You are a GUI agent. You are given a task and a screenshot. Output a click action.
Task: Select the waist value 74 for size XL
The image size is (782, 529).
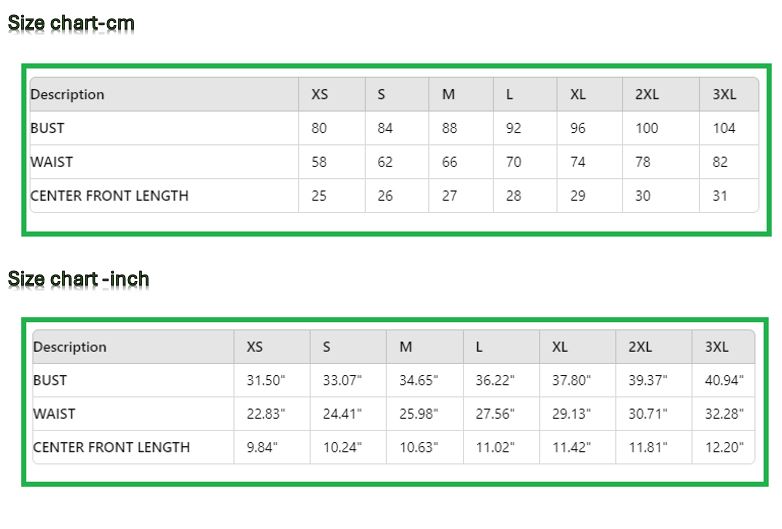(x=578, y=162)
